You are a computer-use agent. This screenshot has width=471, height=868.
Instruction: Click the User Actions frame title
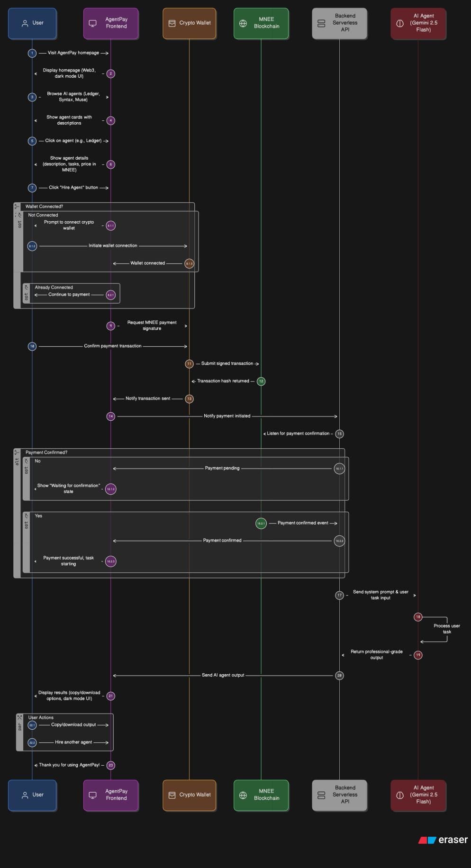pyautogui.click(x=41, y=718)
